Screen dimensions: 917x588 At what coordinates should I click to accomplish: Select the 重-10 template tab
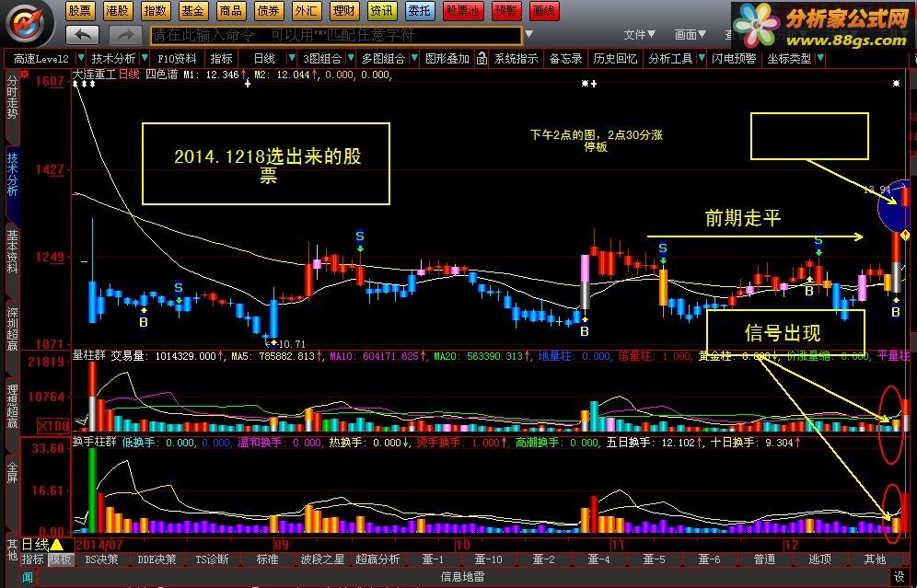(x=488, y=559)
